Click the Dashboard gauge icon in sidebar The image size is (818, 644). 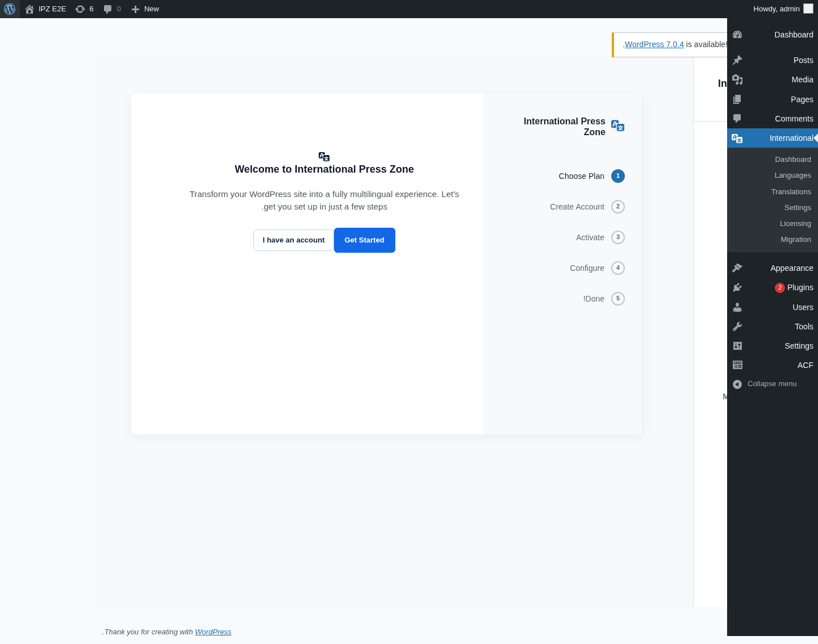pos(737,35)
